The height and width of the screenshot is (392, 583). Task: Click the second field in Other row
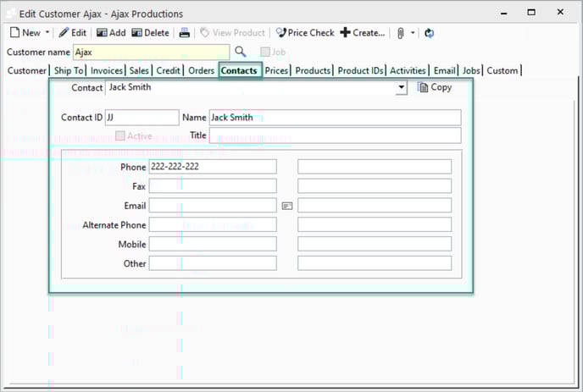click(375, 263)
